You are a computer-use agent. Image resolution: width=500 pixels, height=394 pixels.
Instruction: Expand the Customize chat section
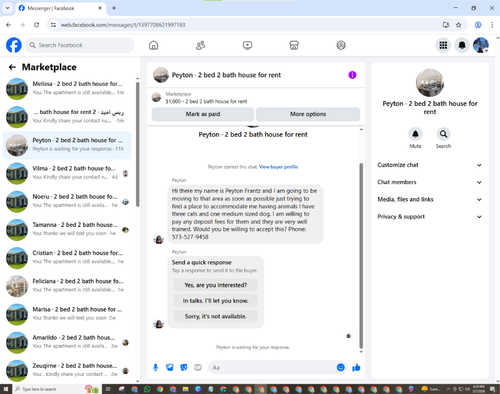pos(430,165)
